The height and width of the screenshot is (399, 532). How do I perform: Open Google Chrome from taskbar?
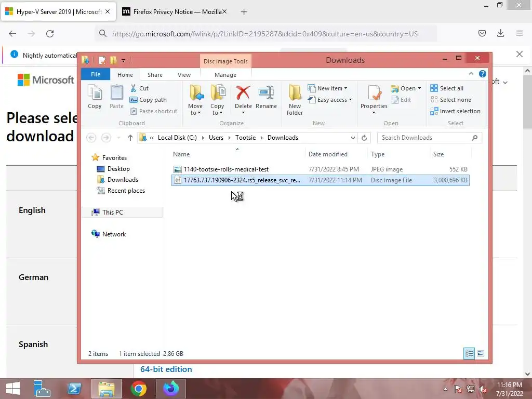(x=138, y=389)
